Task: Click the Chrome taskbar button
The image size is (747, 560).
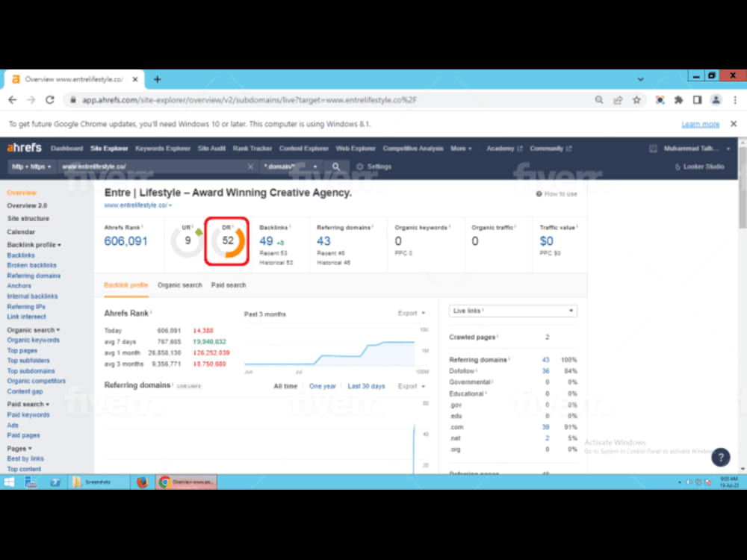Action: click(x=186, y=482)
